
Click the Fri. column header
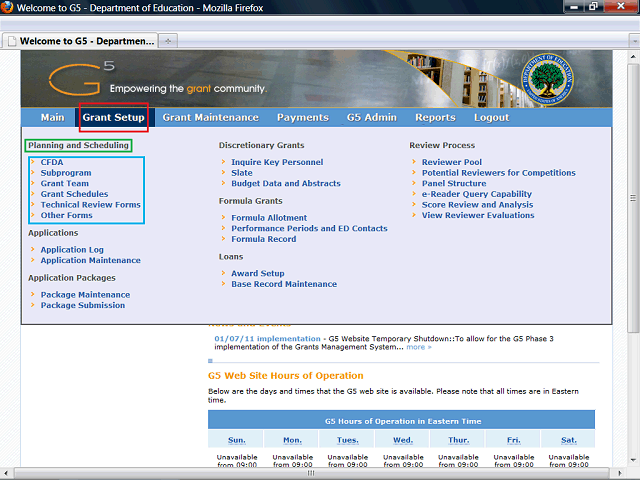(x=513, y=440)
